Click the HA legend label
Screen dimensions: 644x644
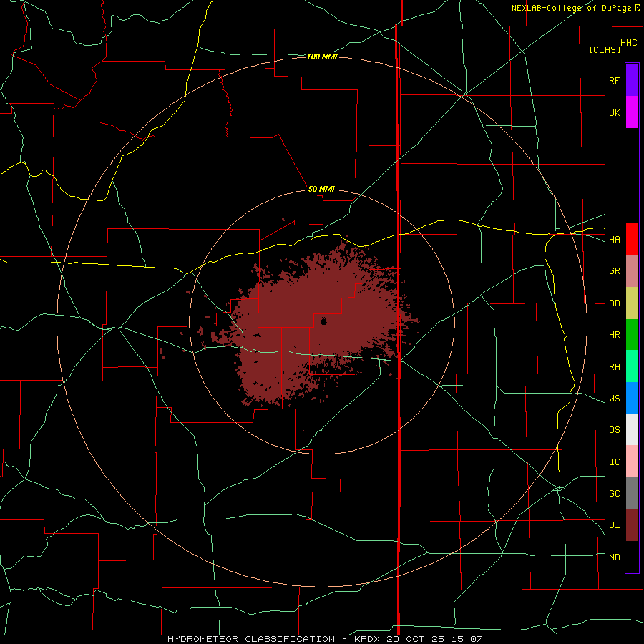(x=614, y=240)
